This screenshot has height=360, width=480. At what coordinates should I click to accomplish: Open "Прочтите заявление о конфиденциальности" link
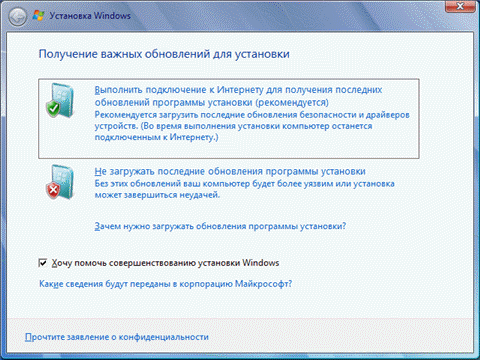(117, 337)
